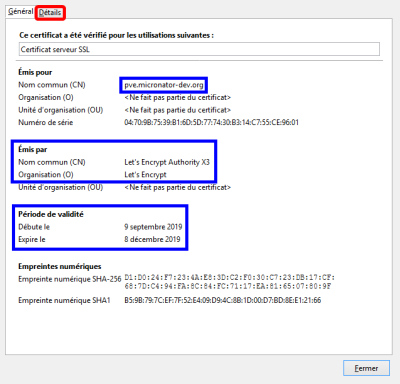Select the Certificat serveur SSL entry
This screenshot has height=384, width=400.
tap(199, 49)
